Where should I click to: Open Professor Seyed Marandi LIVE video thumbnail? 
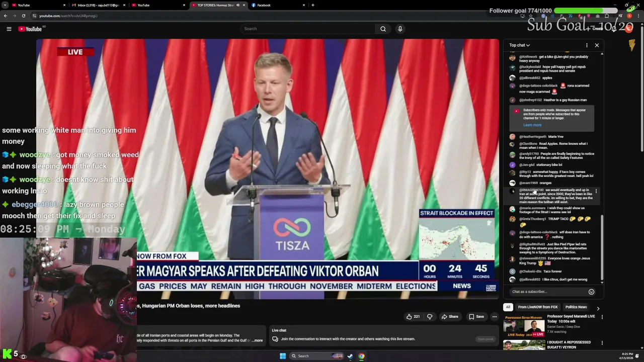(524, 326)
